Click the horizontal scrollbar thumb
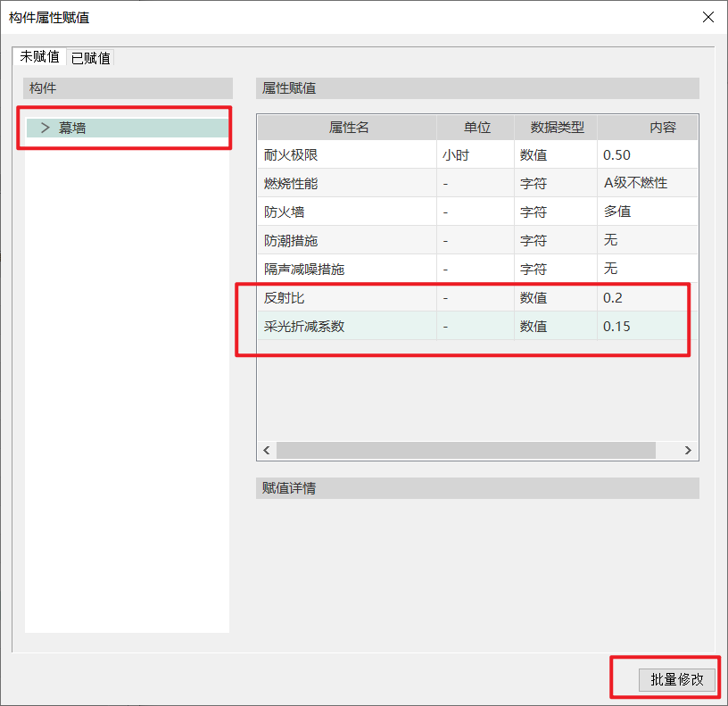 click(466, 450)
